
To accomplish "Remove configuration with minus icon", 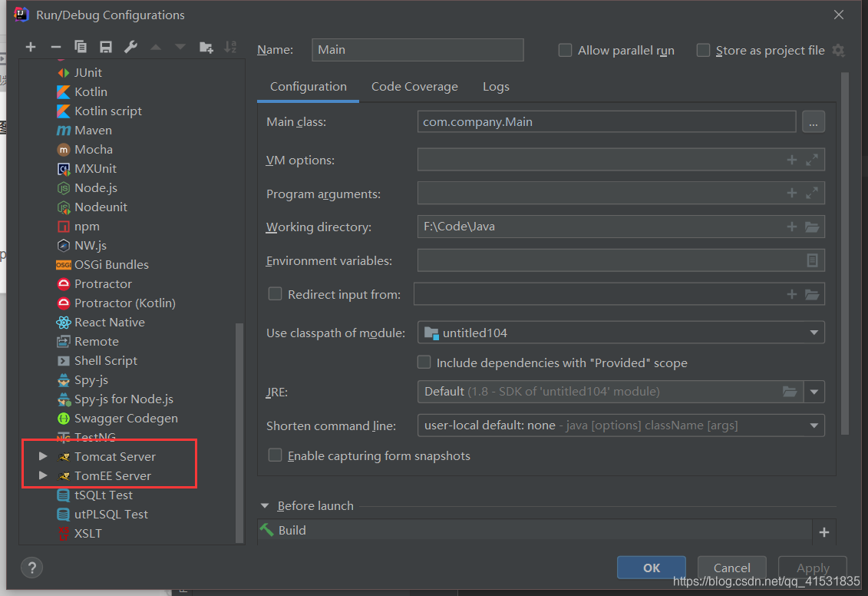I will coord(55,47).
